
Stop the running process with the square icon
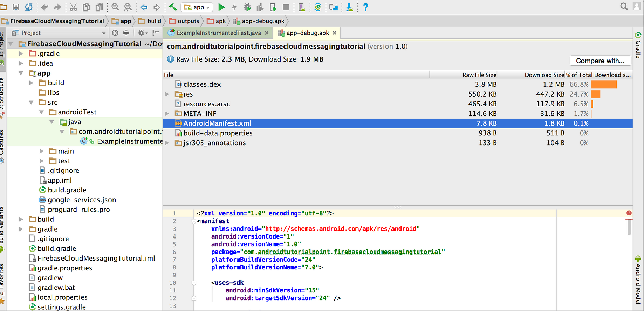[x=286, y=7]
